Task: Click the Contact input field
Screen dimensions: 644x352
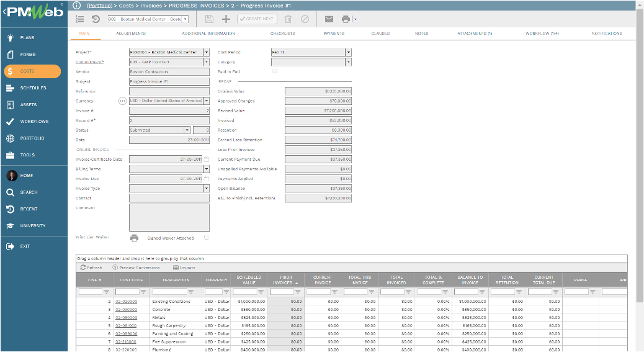Action: (x=169, y=199)
